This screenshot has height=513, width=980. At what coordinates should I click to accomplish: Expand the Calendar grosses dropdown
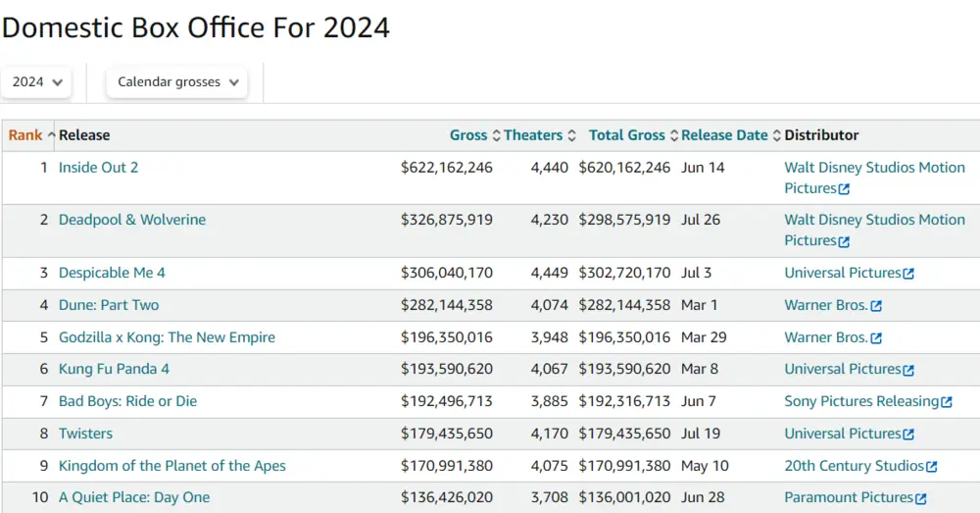point(177,82)
